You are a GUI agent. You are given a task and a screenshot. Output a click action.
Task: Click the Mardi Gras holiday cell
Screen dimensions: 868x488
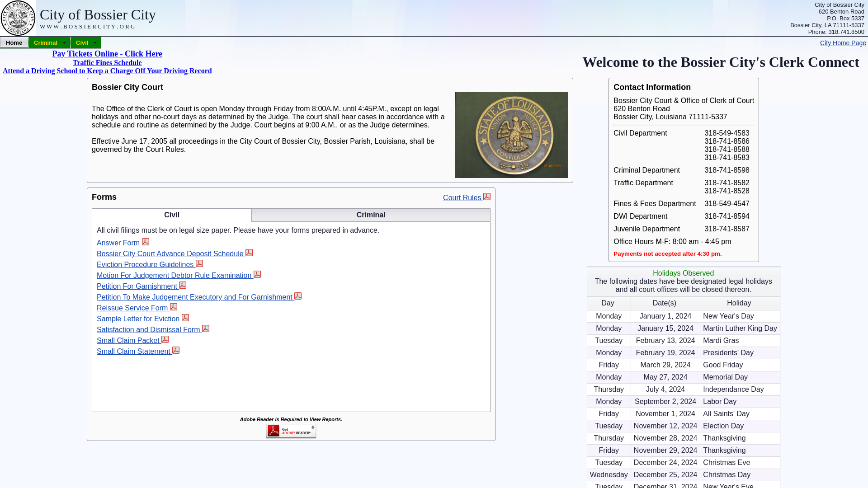(x=740, y=341)
